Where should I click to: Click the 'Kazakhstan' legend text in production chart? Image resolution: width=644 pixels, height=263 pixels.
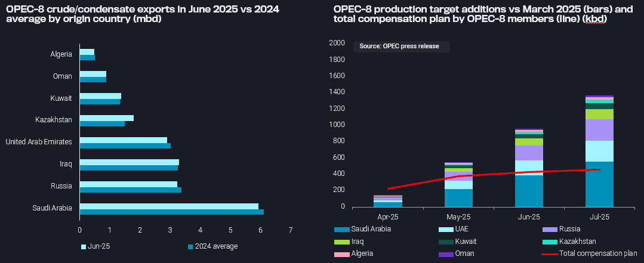coord(578,242)
